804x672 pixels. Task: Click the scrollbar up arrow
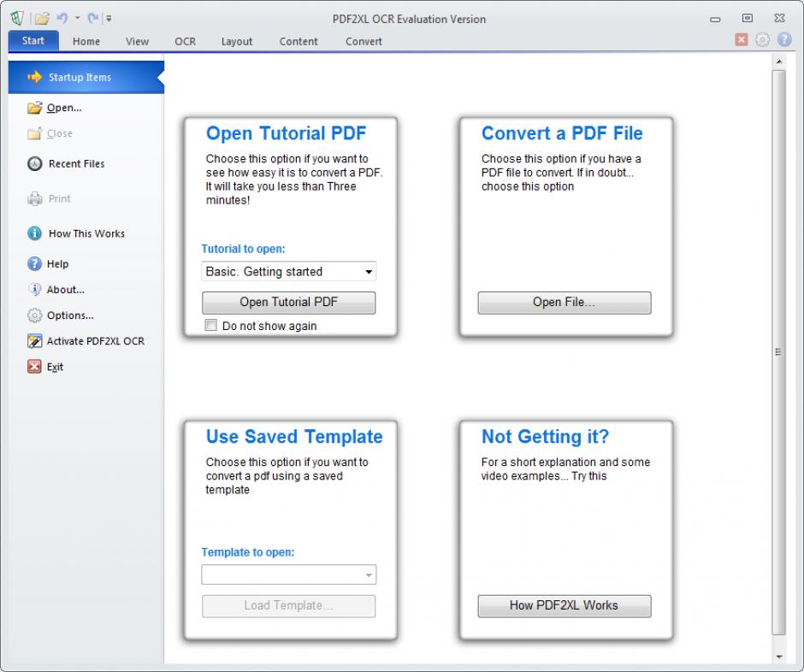coord(779,62)
